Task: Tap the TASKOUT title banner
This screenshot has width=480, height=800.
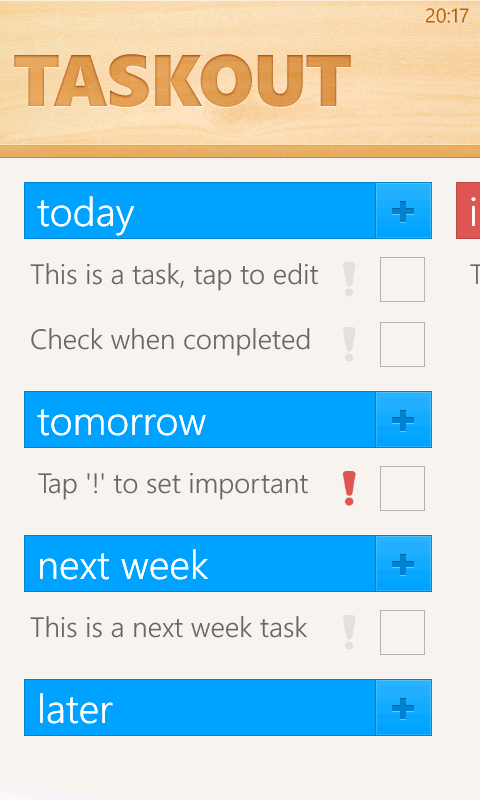Action: pyautogui.click(x=183, y=81)
